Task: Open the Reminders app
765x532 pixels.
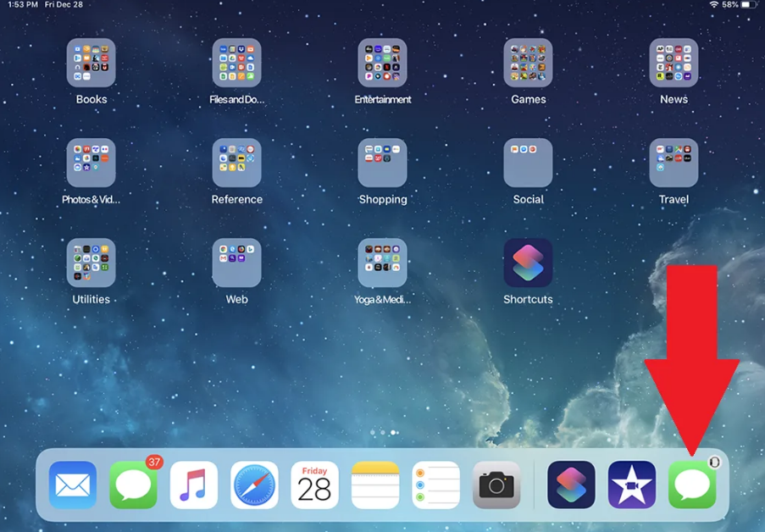Action: click(x=436, y=485)
